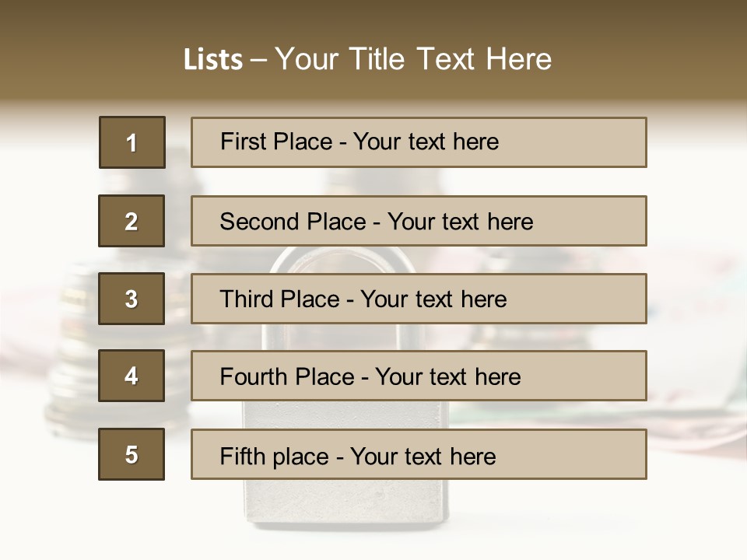Select the number 4 square

click(132, 376)
